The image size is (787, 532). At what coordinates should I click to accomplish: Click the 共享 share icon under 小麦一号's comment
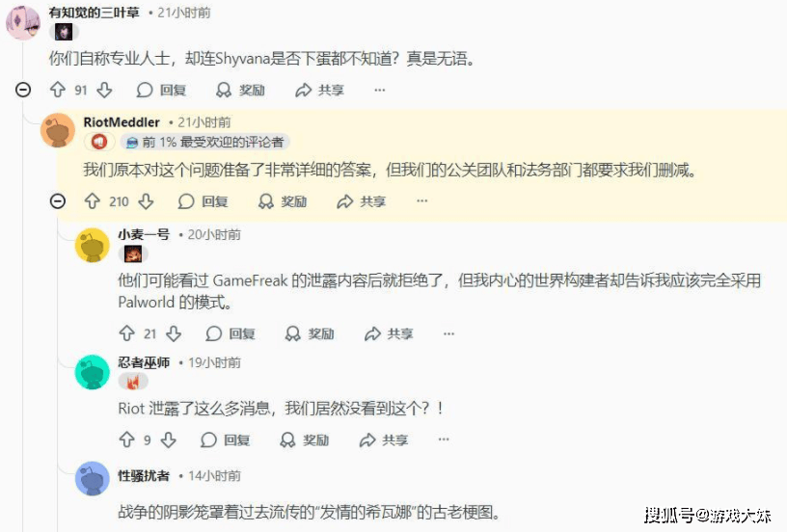tap(372, 333)
